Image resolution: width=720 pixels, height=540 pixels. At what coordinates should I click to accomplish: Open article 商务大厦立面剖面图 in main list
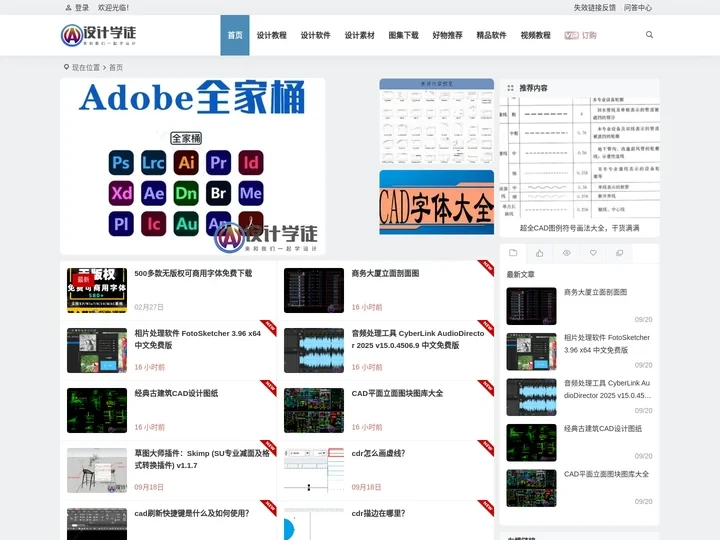coord(385,273)
